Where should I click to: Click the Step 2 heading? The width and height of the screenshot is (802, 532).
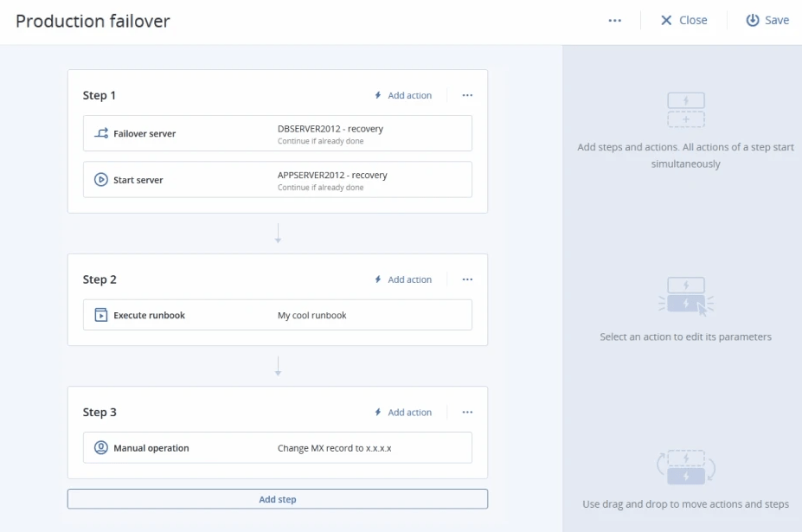(x=99, y=280)
